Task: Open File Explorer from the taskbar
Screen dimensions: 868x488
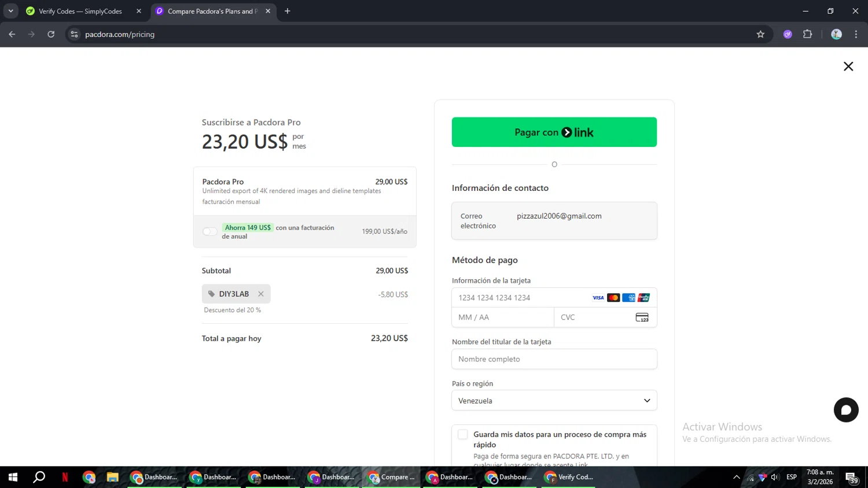Action: pos(112,477)
